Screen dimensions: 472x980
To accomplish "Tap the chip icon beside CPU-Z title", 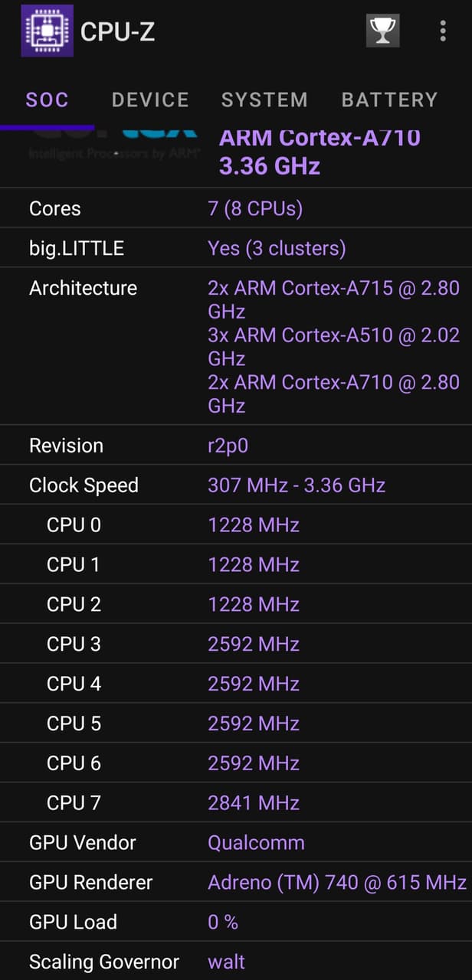I will tap(48, 31).
